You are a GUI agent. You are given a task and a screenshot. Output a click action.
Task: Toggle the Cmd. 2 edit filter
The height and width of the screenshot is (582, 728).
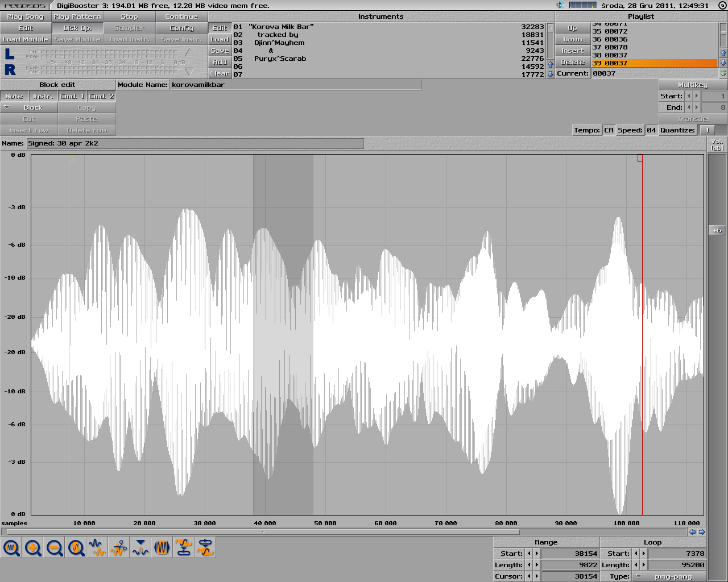101,96
